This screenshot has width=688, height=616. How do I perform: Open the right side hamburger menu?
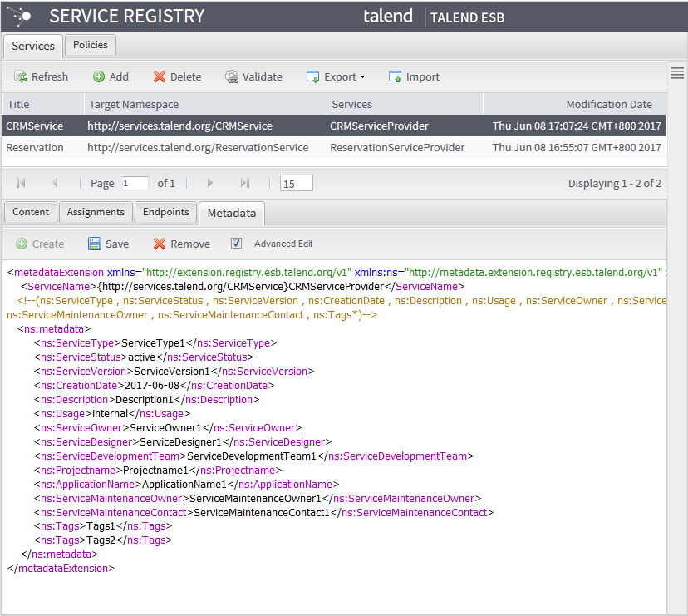pyautogui.click(x=677, y=73)
